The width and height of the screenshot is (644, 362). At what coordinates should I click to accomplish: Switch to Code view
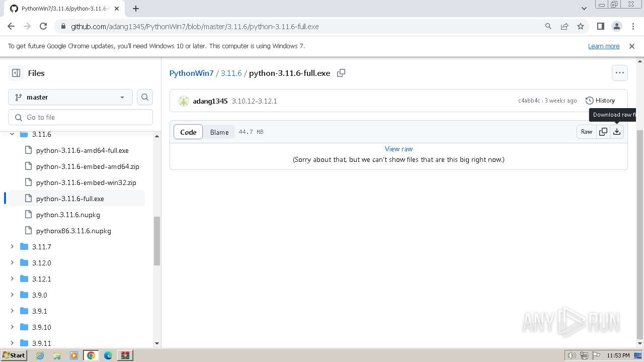pos(188,132)
